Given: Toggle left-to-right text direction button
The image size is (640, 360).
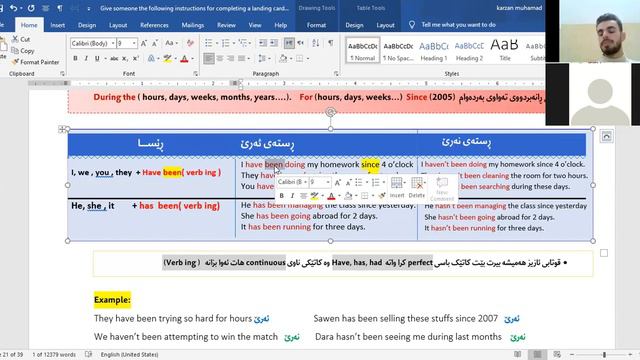Looking at the screenshot, I should (289, 43).
